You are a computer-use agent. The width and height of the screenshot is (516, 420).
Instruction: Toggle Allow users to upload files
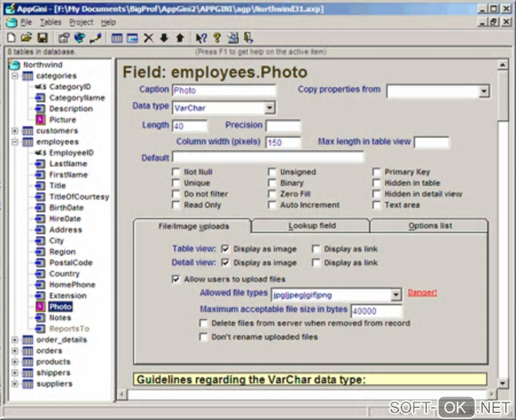point(176,279)
